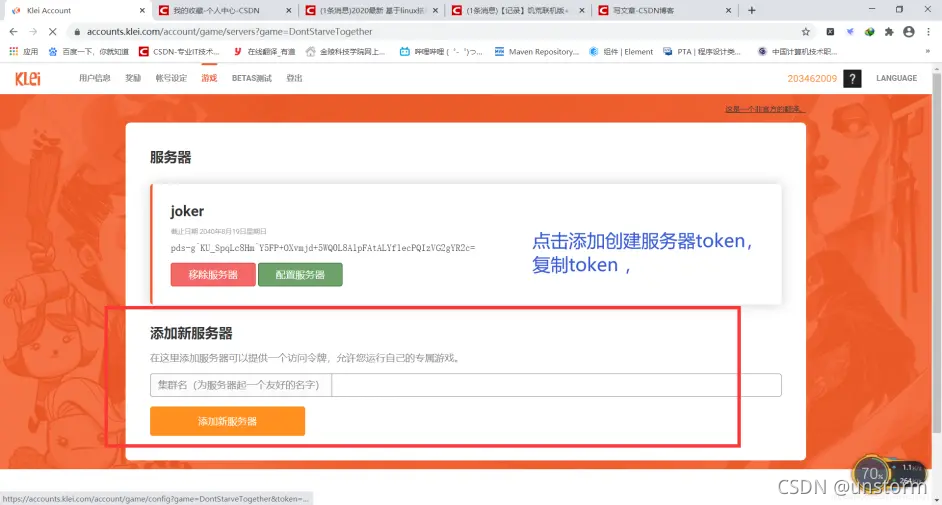Open Chrome three-dot menu
The height and width of the screenshot is (505, 942).
(928, 32)
